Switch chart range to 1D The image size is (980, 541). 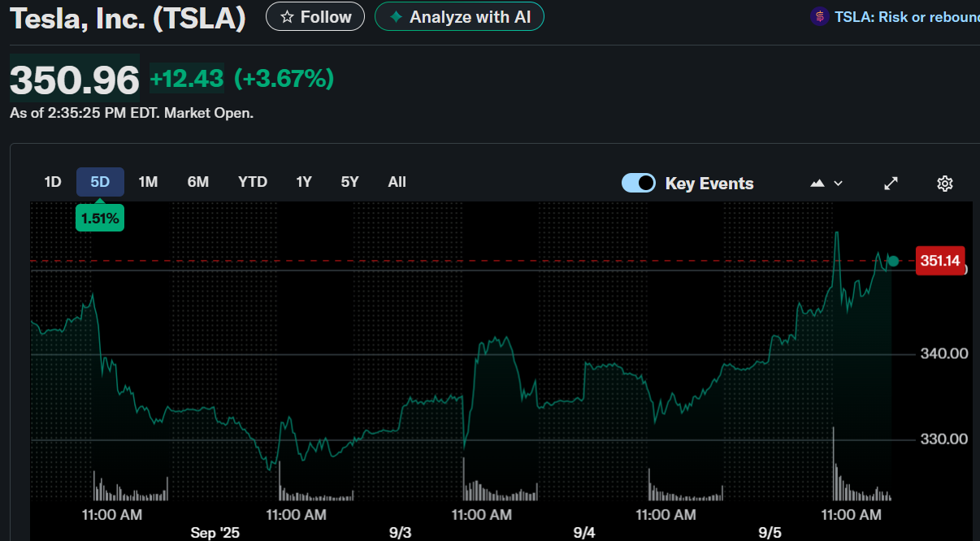point(53,182)
